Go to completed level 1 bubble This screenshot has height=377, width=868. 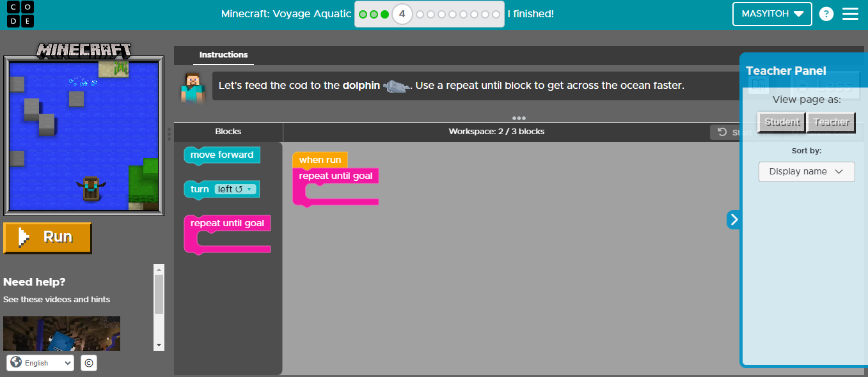click(x=363, y=14)
